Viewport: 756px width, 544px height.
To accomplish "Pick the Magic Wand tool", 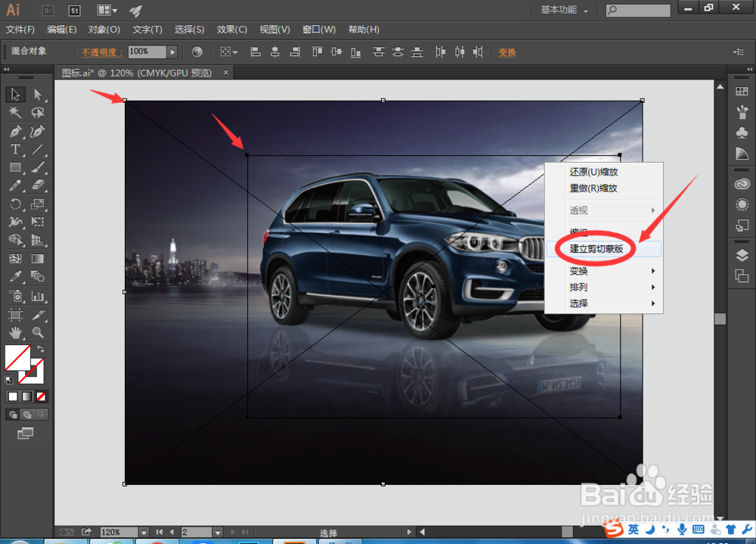I will tap(15, 113).
